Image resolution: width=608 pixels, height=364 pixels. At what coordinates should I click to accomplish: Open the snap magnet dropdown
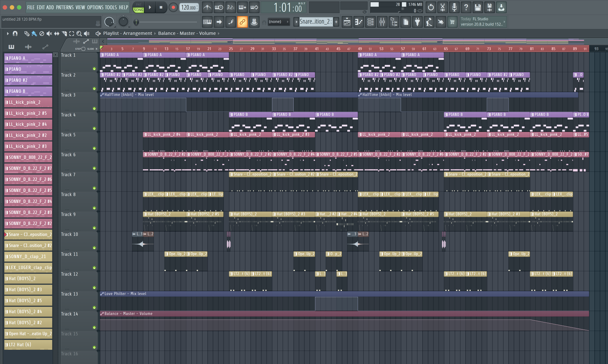click(x=15, y=33)
